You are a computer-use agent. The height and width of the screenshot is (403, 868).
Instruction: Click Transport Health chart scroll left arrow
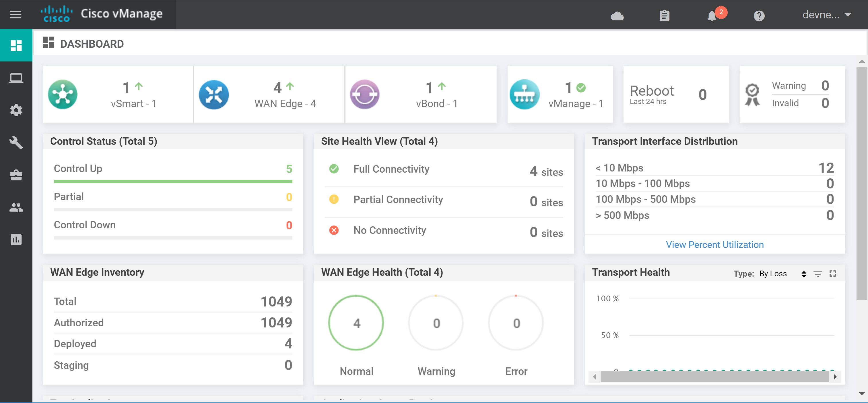(594, 377)
